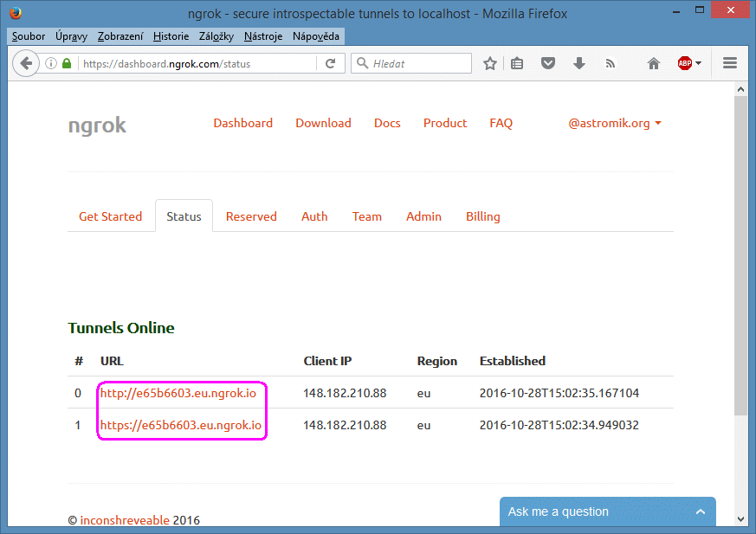Maximize the Firefox window
The width and height of the screenshot is (756, 534).
click(x=700, y=10)
